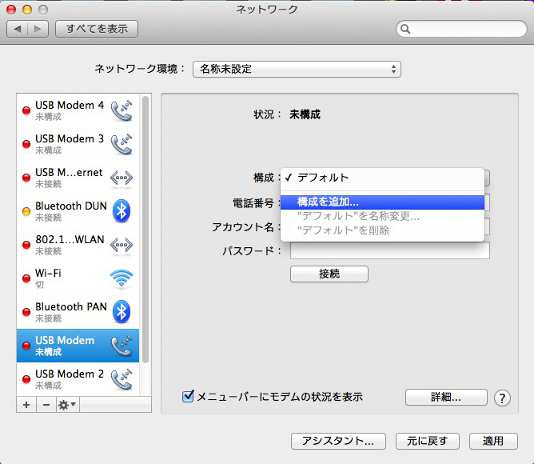Remove the selected service with the minus button
The image size is (534, 464).
tap(46, 405)
